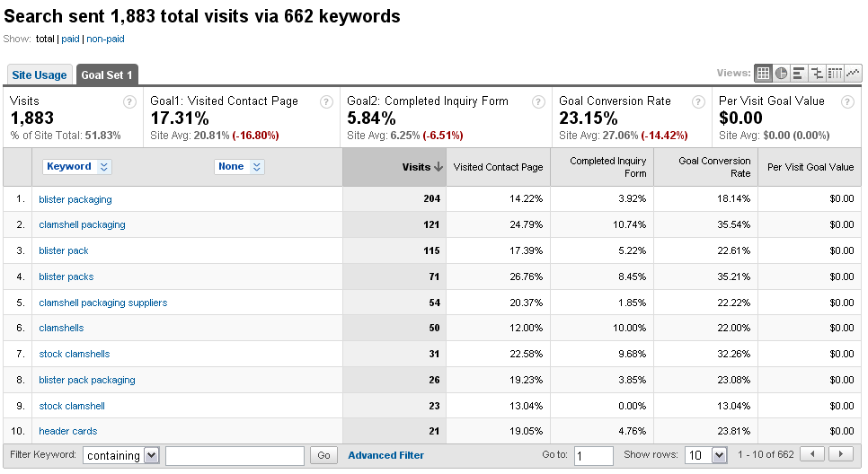Focus the Go to page number field

(593, 456)
